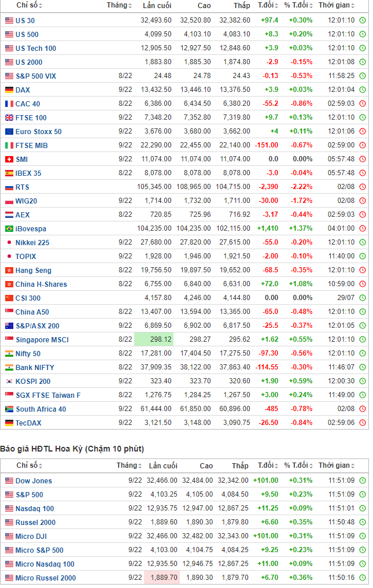Click the French flag next to CAC 40

(9, 104)
